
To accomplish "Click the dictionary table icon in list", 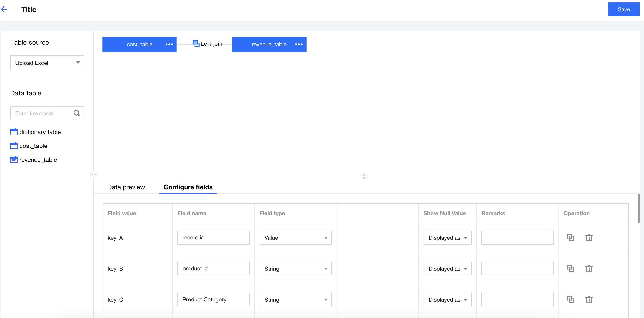I will (14, 132).
